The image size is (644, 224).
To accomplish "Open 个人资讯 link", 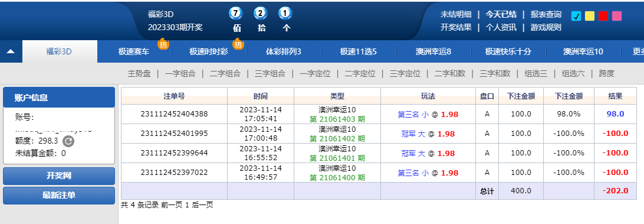I will coord(501,28).
